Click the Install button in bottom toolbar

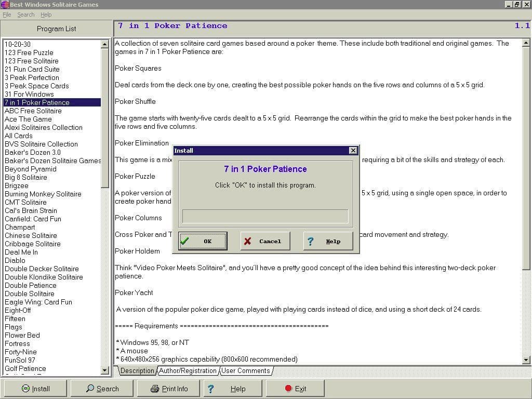coord(35,389)
